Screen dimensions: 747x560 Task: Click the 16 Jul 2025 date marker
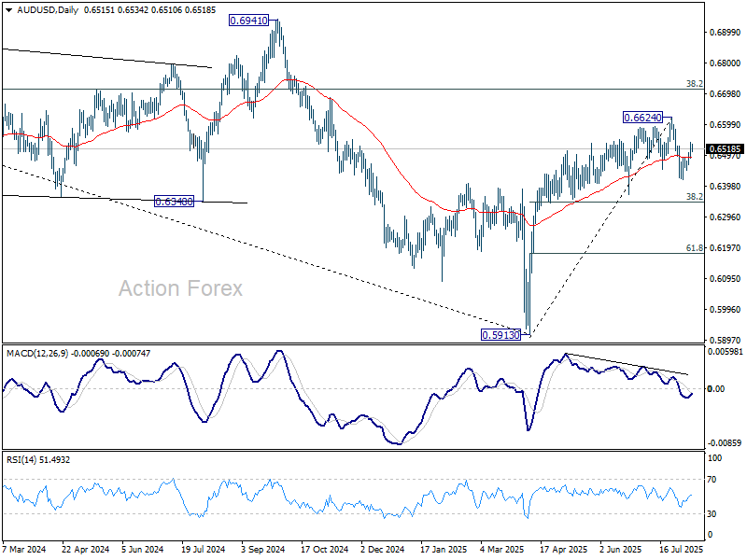682,549
